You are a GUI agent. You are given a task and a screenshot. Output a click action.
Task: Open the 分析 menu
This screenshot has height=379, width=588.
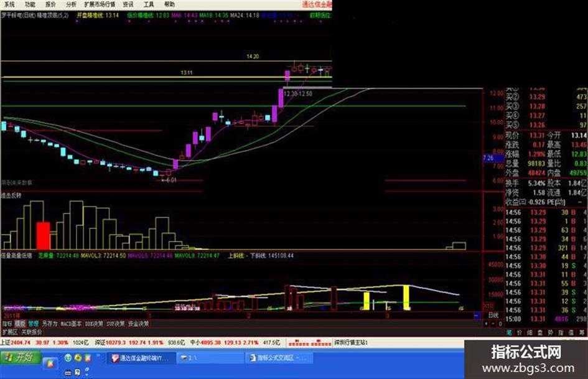[x=71, y=4]
